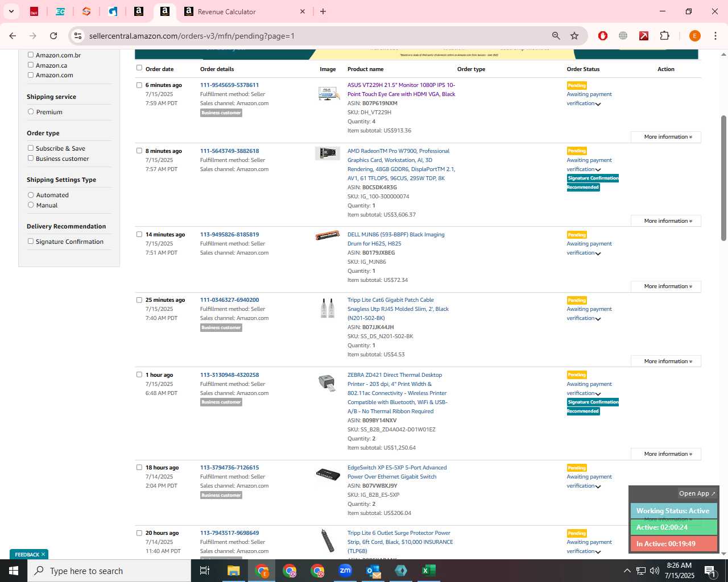Select Manual shipping settings type
This screenshot has width=728, height=582.
(31, 205)
